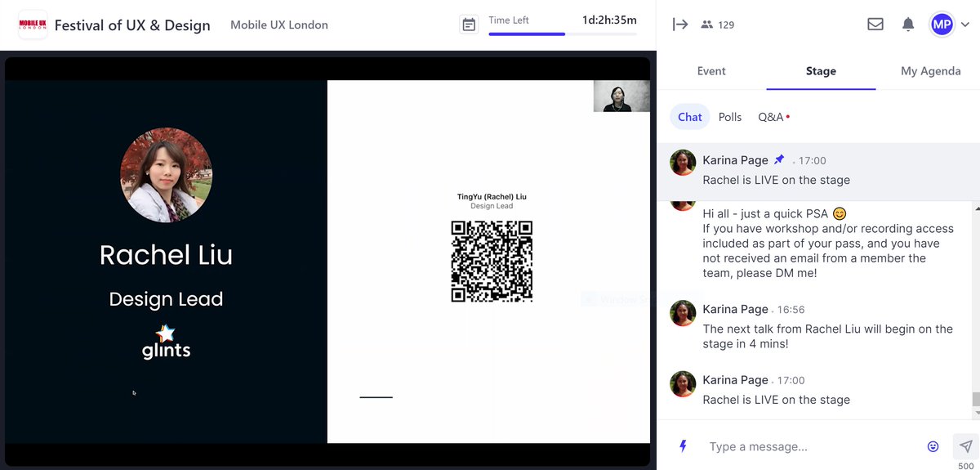Click Rachel Liu's speaker photo
Viewport: 980px width, 470px height.
point(166,175)
